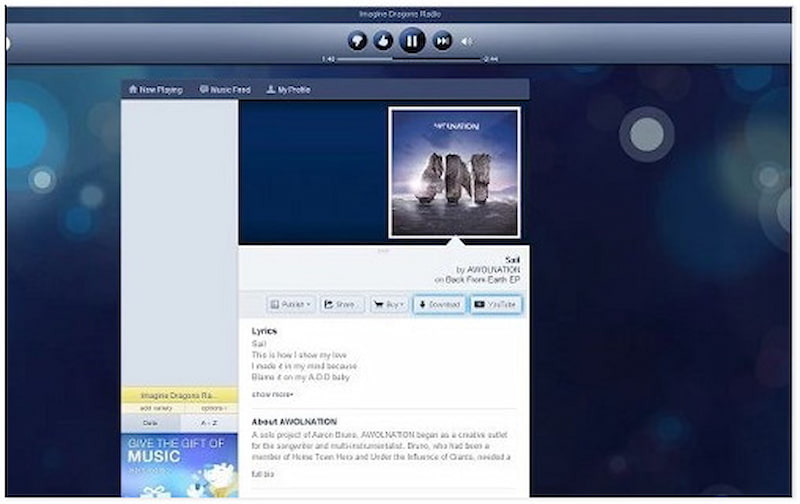Click the Share button
Image resolution: width=800 pixels, height=504 pixels.
[342, 305]
